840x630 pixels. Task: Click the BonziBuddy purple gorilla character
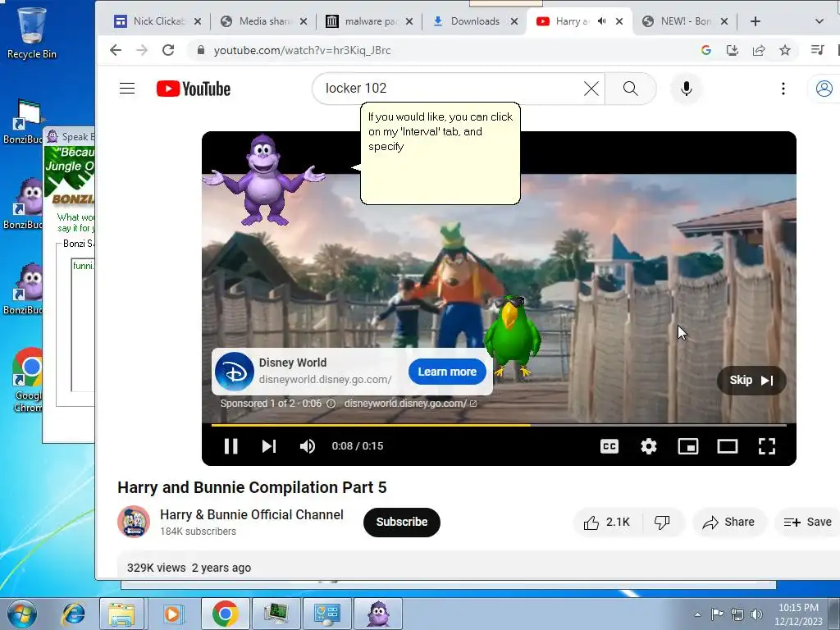coord(263,180)
